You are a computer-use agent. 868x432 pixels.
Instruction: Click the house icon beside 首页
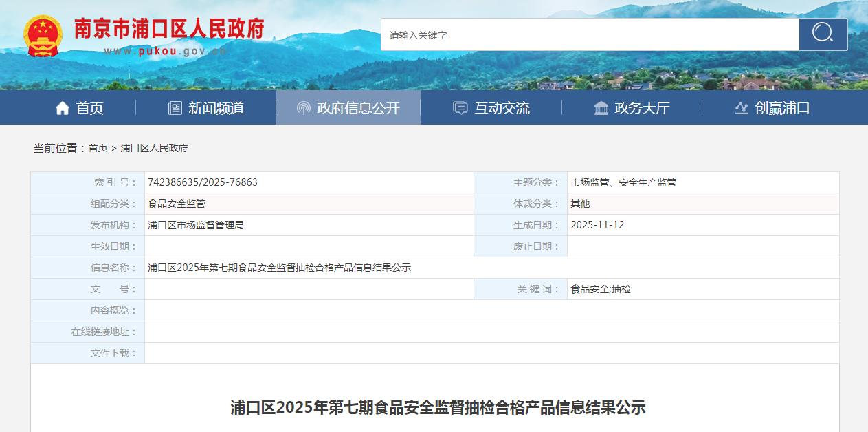(63, 108)
